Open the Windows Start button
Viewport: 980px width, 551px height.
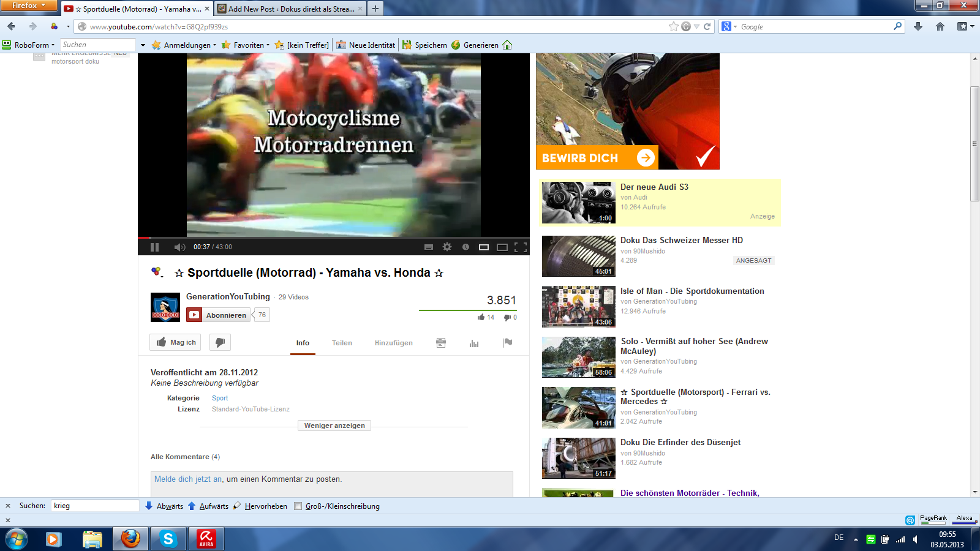coord(17,539)
